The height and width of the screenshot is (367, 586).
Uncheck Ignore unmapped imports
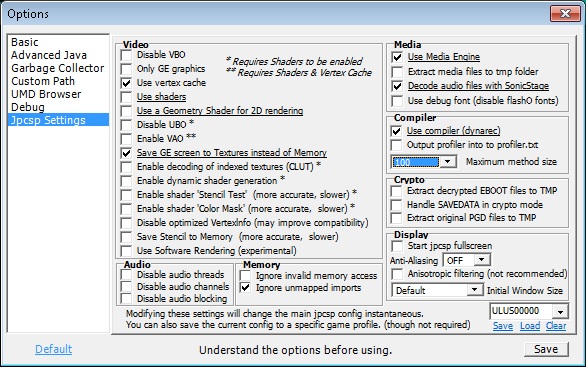(246, 288)
